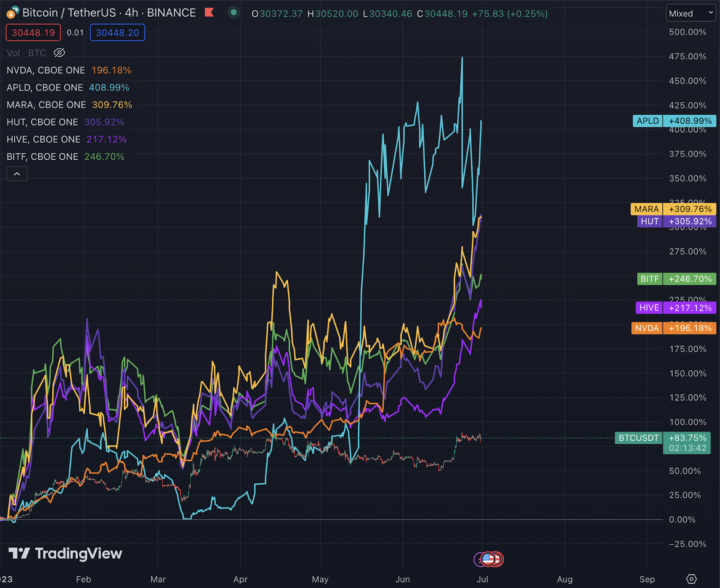This screenshot has width=720, height=588.
Task: Click the Open value O30372.37
Action: [277, 13]
